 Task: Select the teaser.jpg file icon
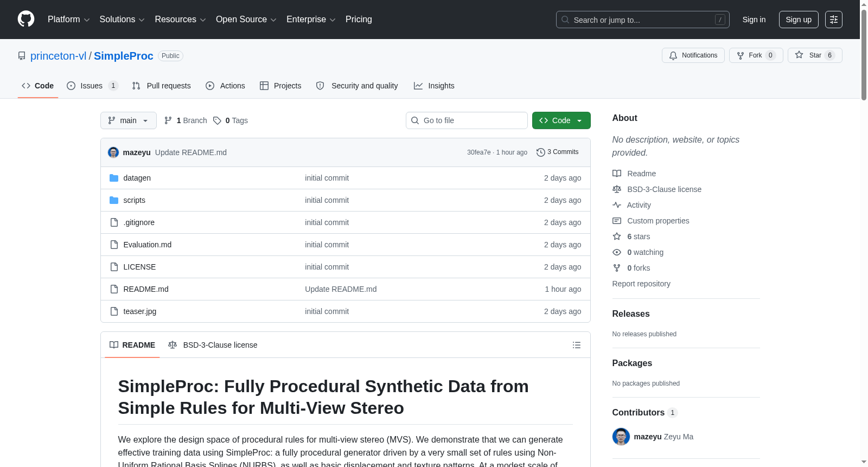[x=114, y=311]
